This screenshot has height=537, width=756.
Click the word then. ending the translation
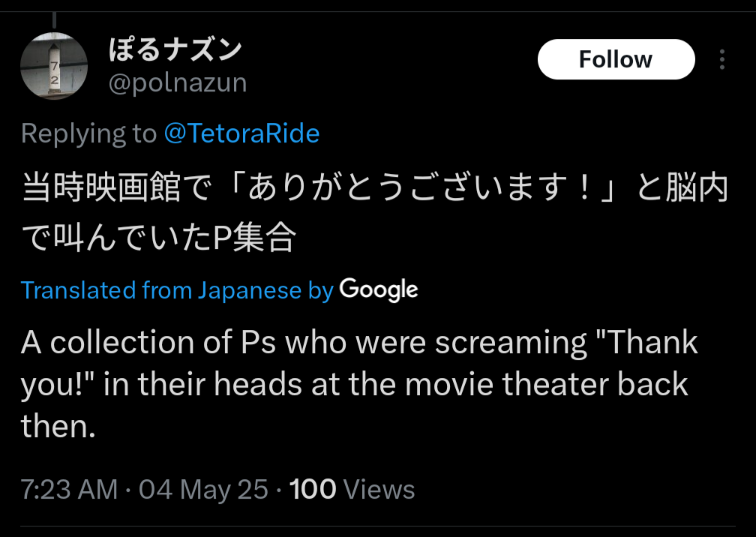pos(58,427)
